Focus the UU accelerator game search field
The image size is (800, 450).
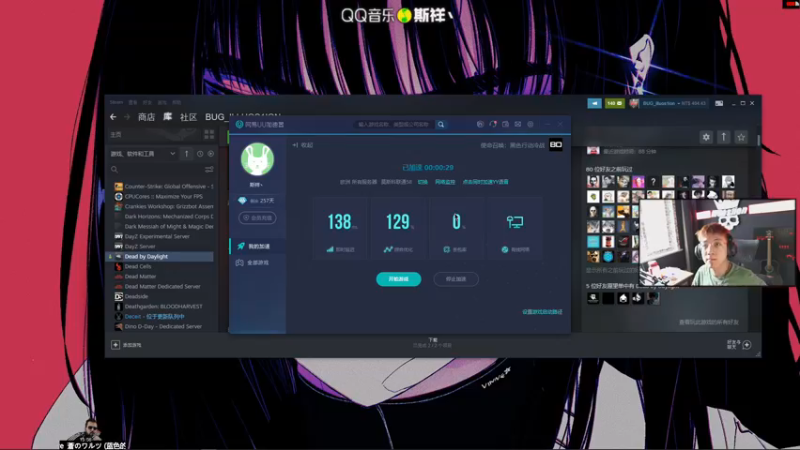click(394, 124)
